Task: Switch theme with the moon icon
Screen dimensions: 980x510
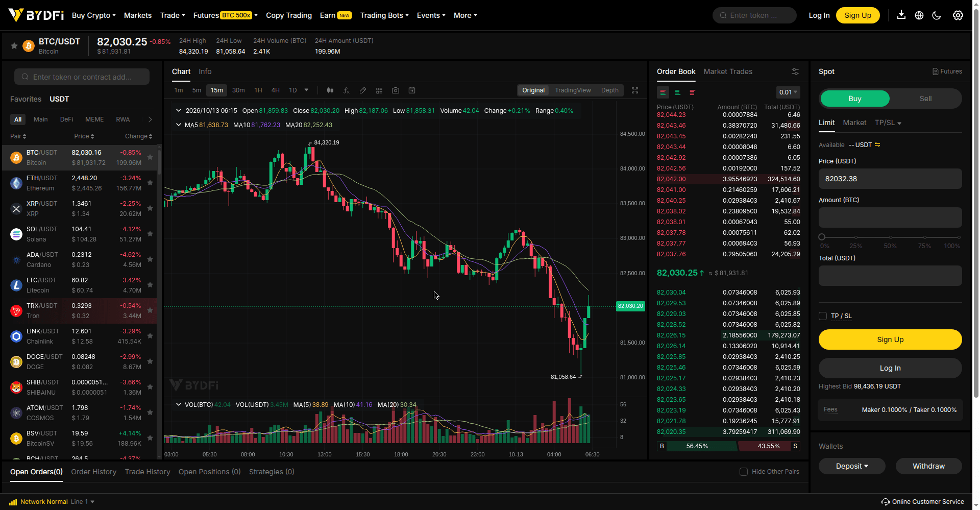Action: pos(937,15)
